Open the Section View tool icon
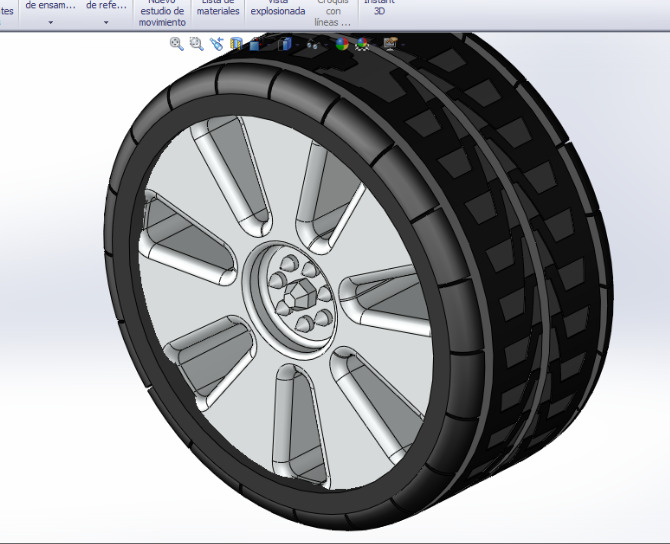Screen dimensions: 670x544 click(x=236, y=44)
